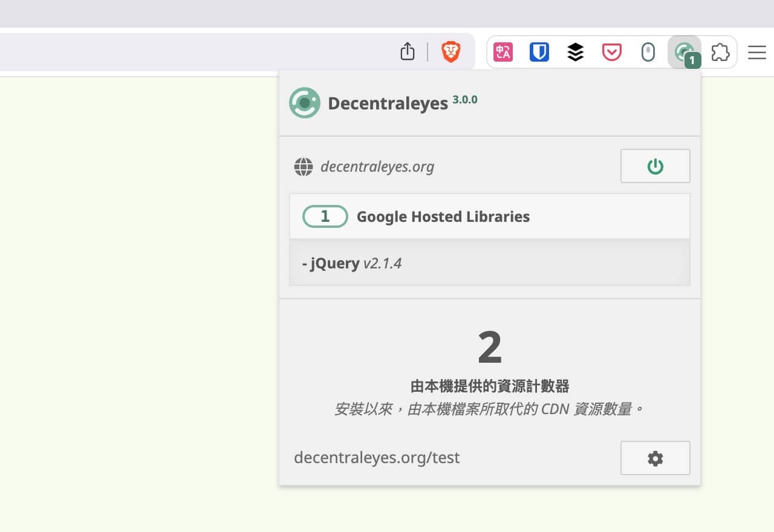Toggle the Decentraleyes toolbar icon
The image size is (774, 532).
click(x=685, y=53)
